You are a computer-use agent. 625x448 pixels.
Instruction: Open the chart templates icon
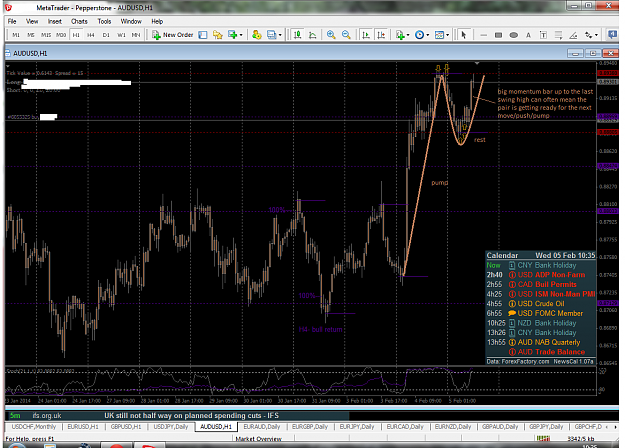pyautogui.click(x=439, y=35)
